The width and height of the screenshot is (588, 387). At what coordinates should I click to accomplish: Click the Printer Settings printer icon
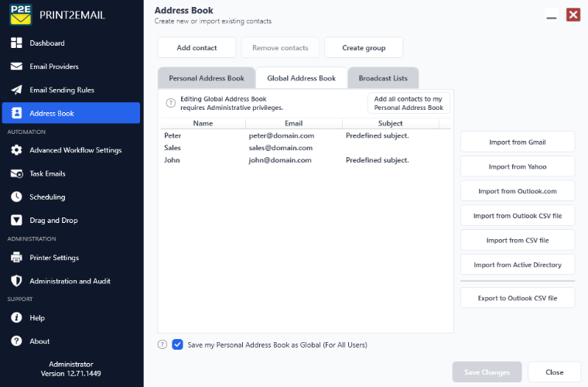click(16, 257)
